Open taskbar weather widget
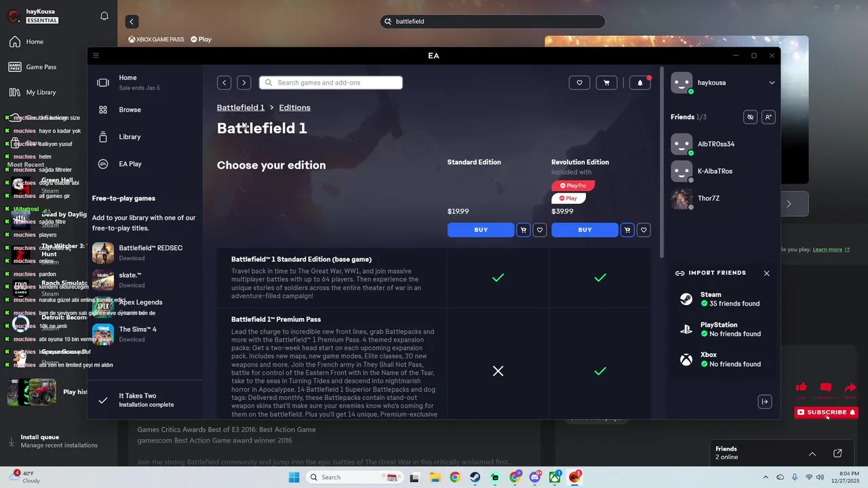The width and height of the screenshot is (868, 488). 27,477
